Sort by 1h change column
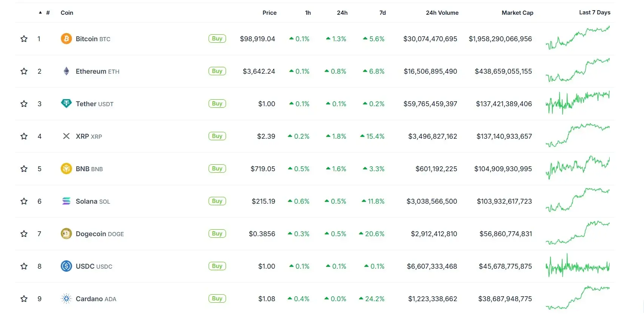Viewport: 644px width, 314px height. [x=308, y=12]
